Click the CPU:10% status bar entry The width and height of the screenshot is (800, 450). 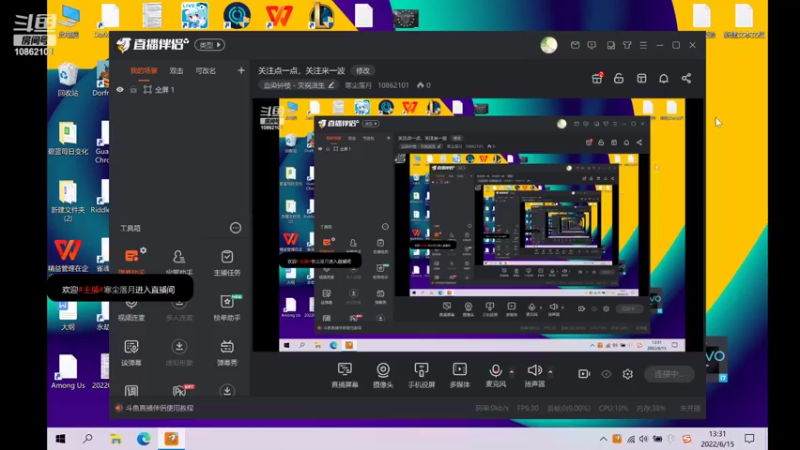coord(614,408)
